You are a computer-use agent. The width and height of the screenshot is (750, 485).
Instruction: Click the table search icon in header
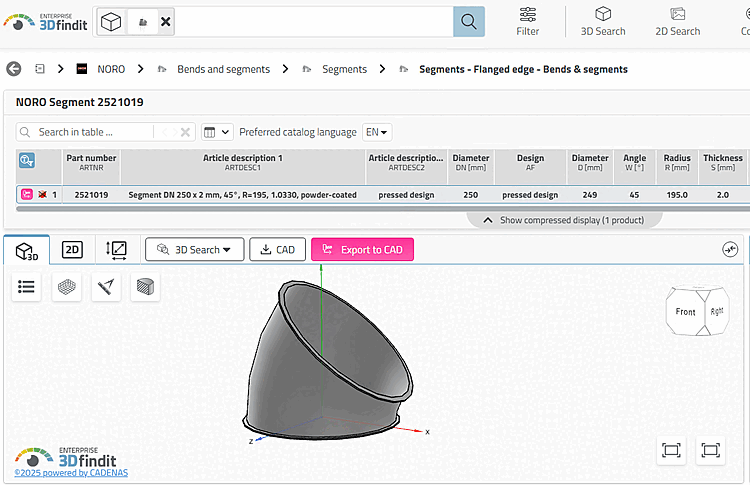27,160
